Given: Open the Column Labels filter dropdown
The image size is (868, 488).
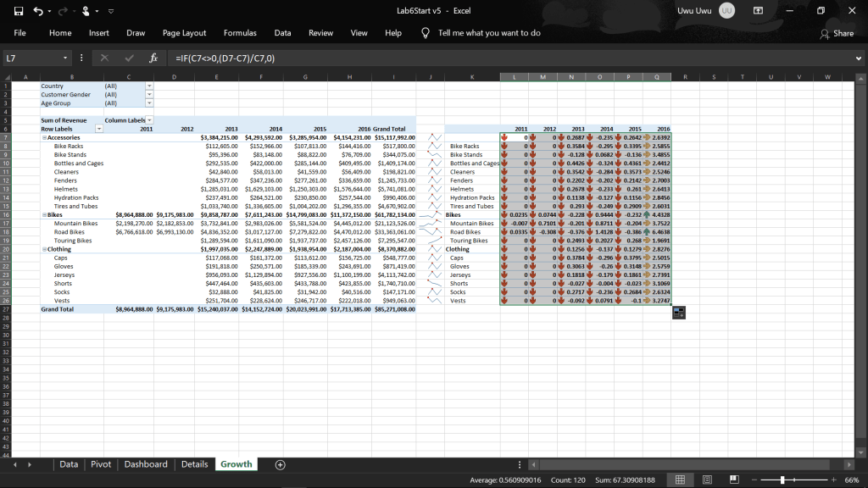Looking at the screenshot, I should (149, 120).
